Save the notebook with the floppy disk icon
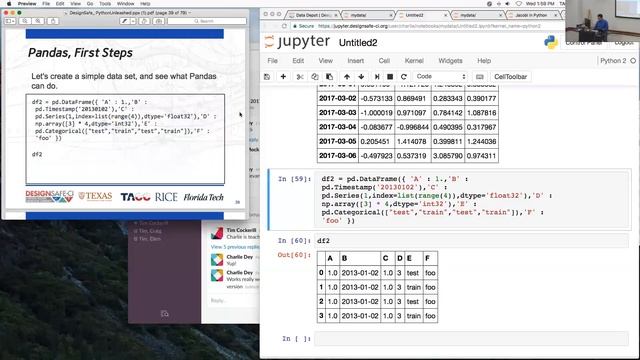Screen dimensions: 640x360 pos(267,77)
